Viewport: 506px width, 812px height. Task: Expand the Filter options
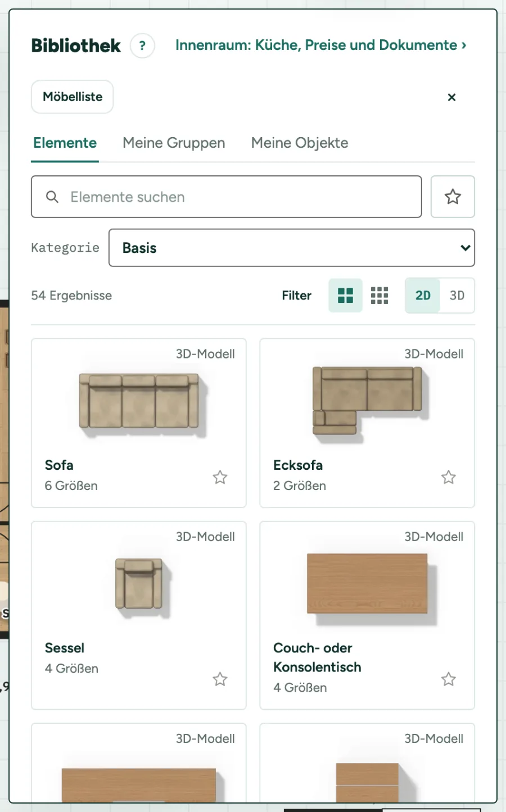[296, 296]
